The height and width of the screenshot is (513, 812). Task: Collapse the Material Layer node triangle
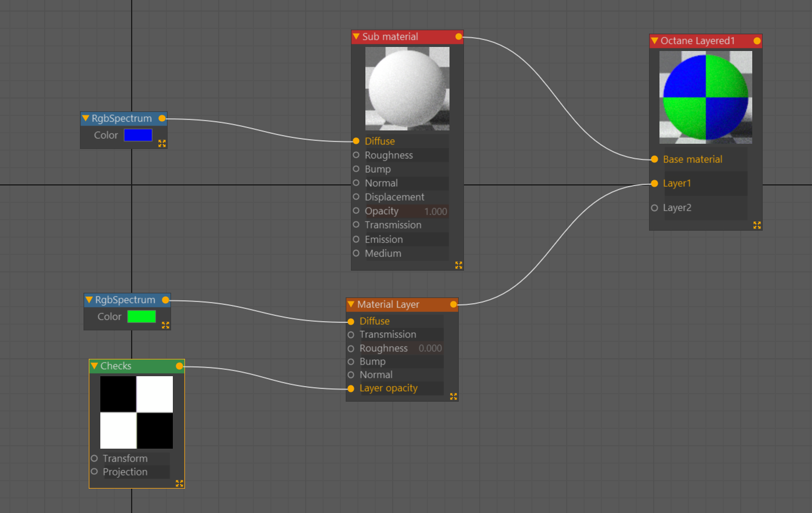click(x=351, y=304)
